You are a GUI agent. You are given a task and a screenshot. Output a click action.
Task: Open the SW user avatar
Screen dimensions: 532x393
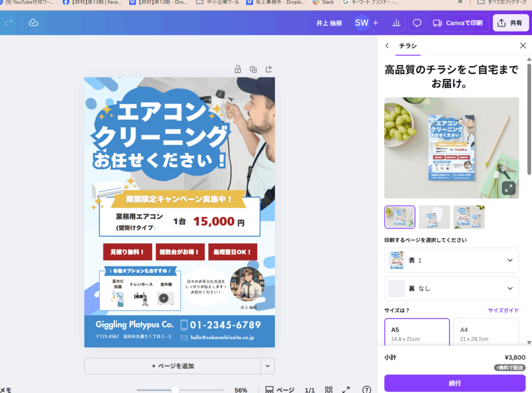(x=362, y=23)
